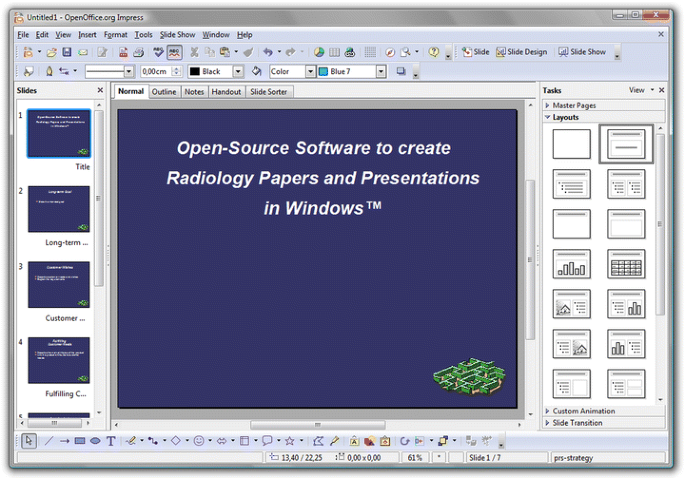
Task: Toggle AutoSpellcheck icon
Action: [174, 52]
